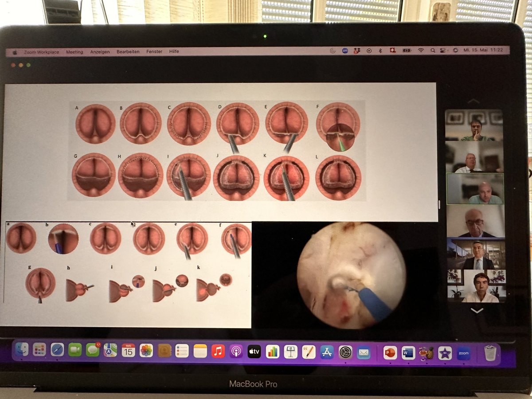This screenshot has width=532, height=399.
Task: Open Contacts from the Dock
Action: click(164, 351)
